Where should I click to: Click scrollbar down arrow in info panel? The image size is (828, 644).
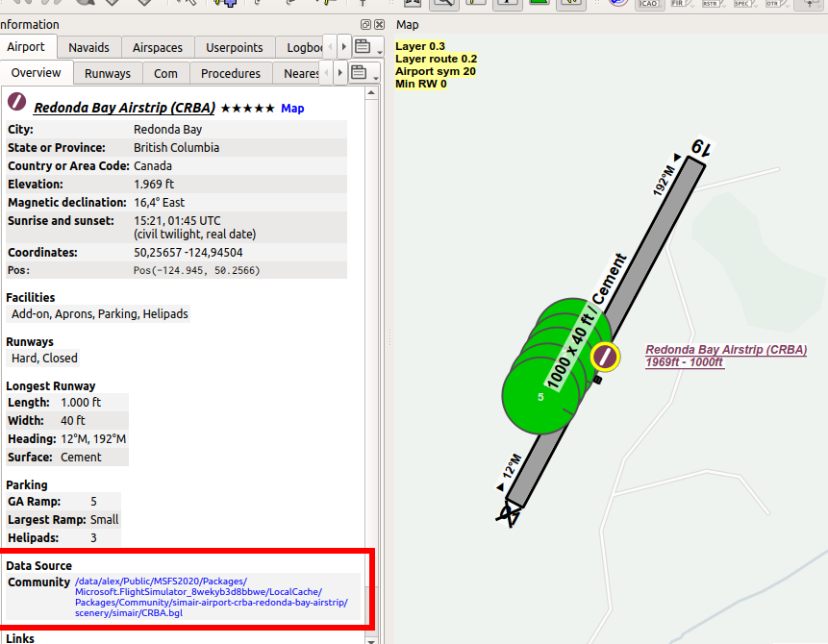click(371, 641)
